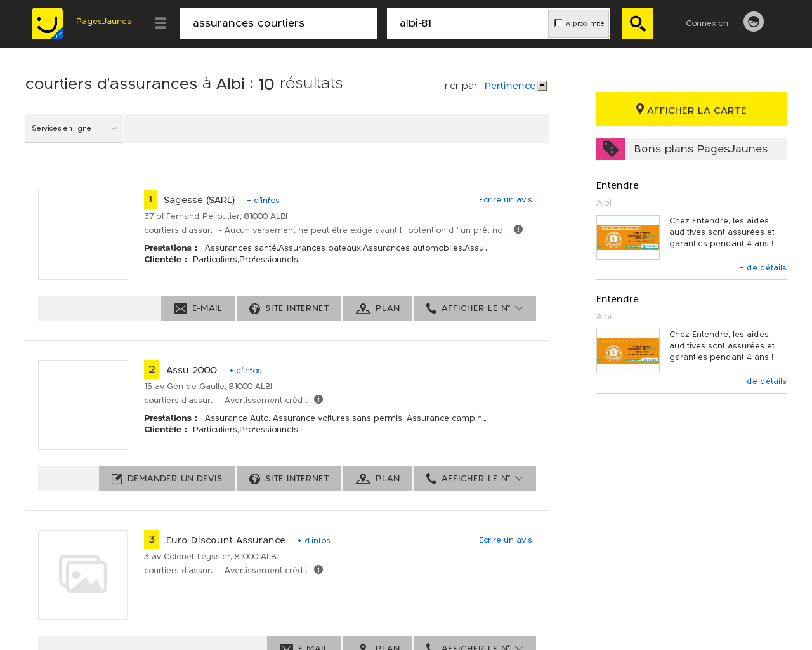The height and width of the screenshot is (650, 812).
Task: Click the PagesJaunes smiley logo
Action: [x=47, y=23]
